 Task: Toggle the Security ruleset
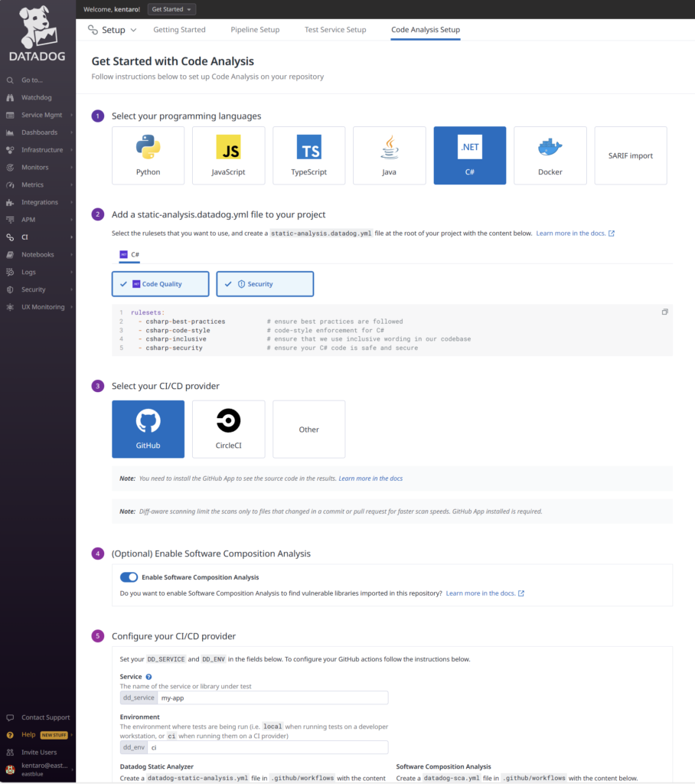tap(265, 284)
